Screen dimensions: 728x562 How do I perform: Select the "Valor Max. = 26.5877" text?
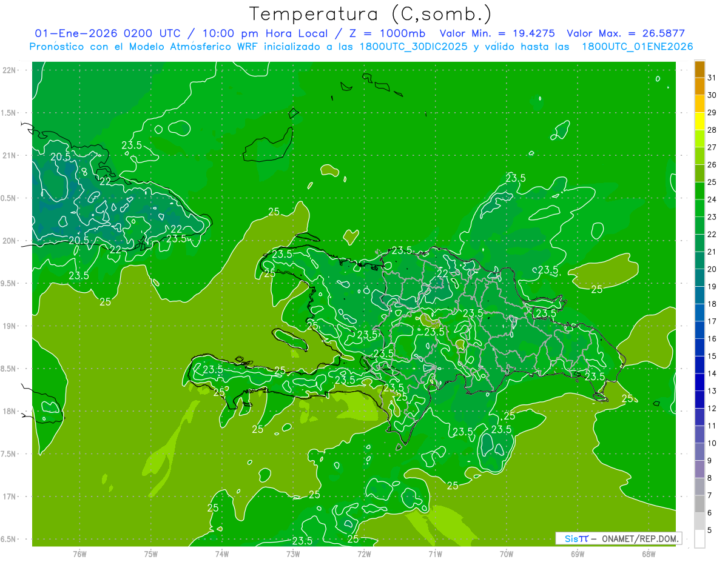pos(625,34)
